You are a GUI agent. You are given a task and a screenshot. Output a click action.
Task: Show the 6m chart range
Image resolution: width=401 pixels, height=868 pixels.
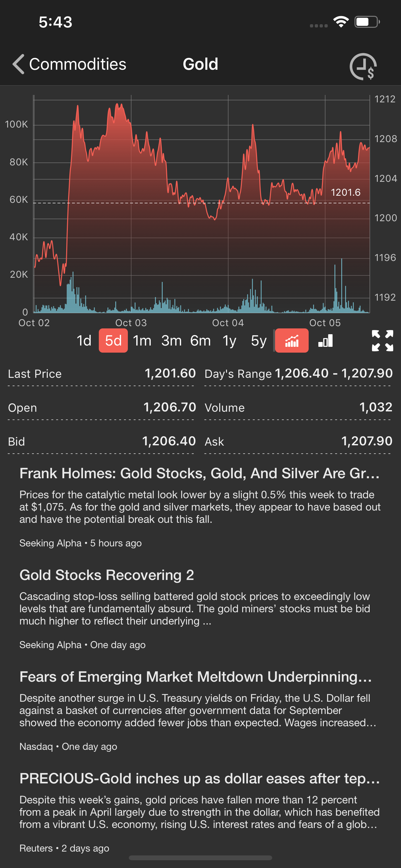pyautogui.click(x=200, y=341)
